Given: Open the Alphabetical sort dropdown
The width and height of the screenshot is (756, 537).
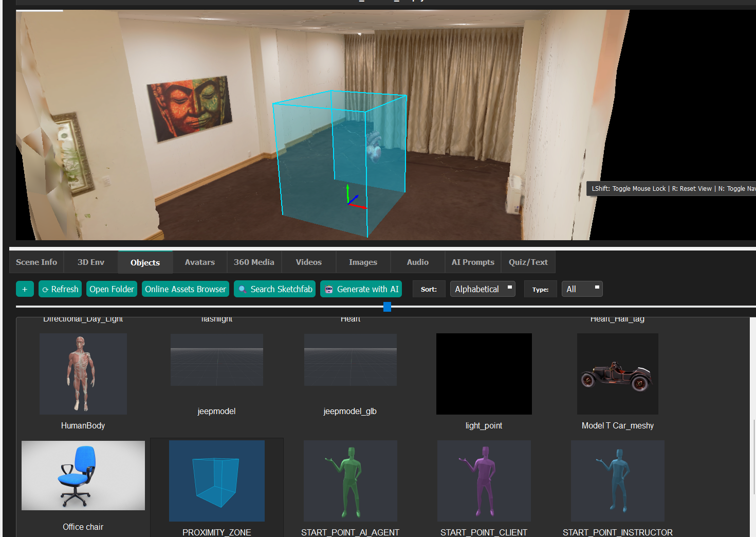Looking at the screenshot, I should pyautogui.click(x=483, y=289).
